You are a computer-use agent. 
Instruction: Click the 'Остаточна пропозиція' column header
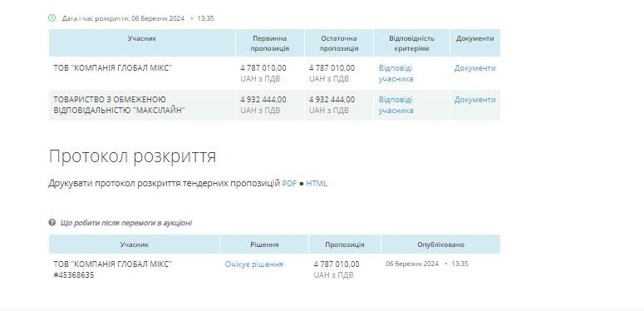pyautogui.click(x=339, y=42)
